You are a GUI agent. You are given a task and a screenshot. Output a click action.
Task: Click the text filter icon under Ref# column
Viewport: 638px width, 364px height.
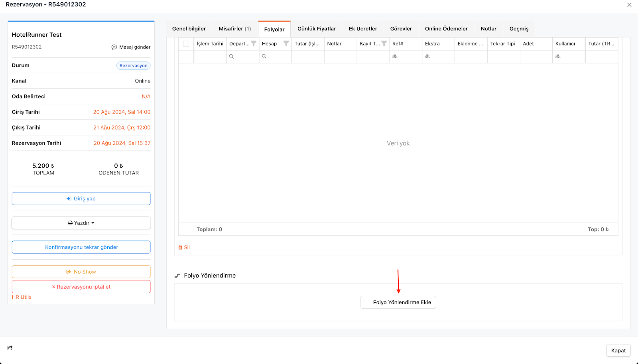(395, 57)
